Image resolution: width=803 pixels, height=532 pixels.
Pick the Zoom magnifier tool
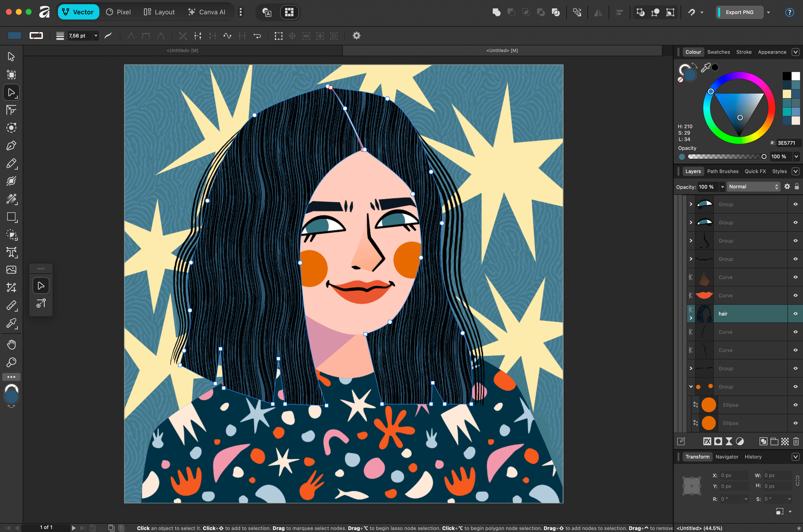tap(11, 362)
